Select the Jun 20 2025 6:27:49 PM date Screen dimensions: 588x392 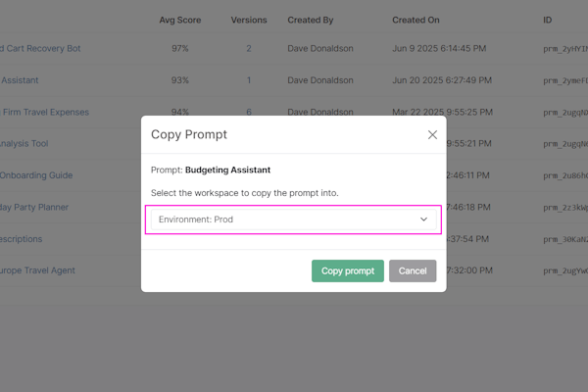click(442, 80)
